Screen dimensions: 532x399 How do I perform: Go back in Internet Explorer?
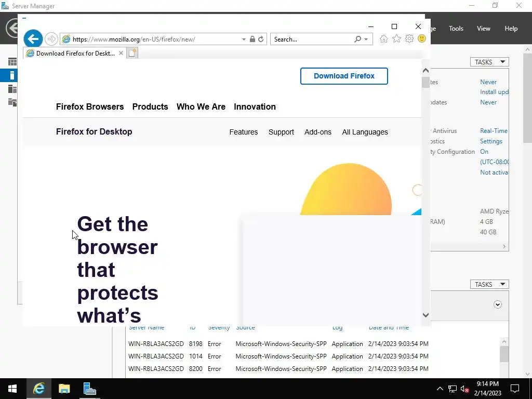[x=33, y=39]
